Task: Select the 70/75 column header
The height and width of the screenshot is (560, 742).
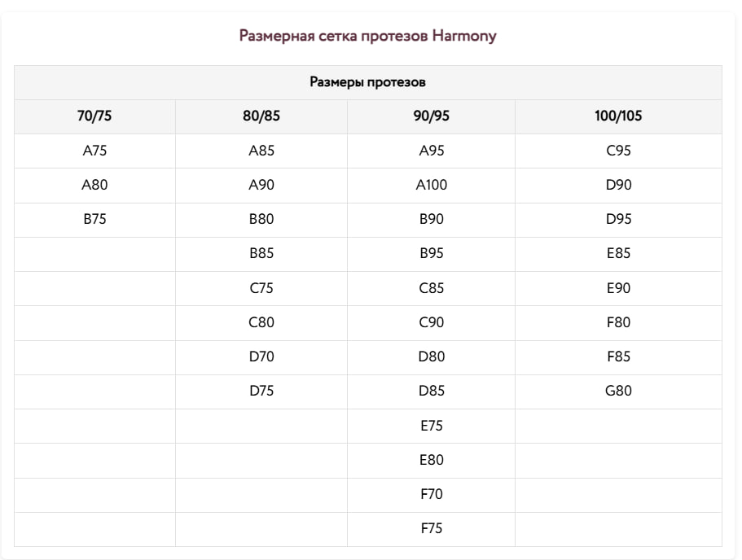Action: point(94,116)
